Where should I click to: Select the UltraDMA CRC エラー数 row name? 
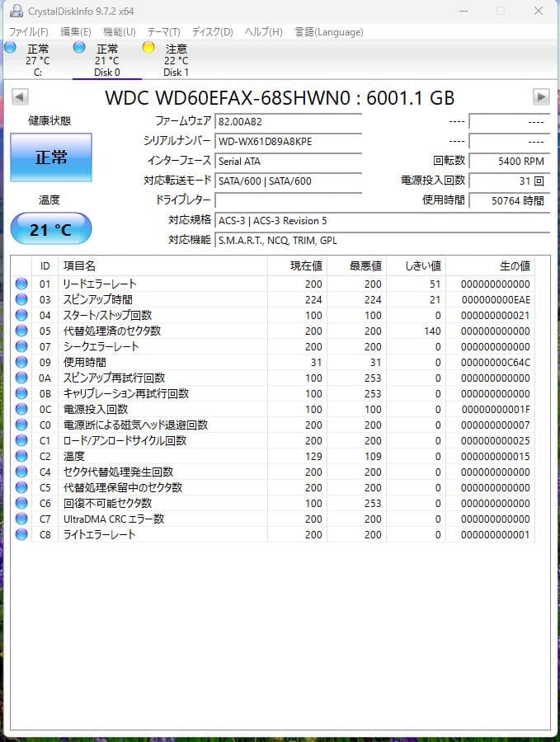[x=114, y=519]
